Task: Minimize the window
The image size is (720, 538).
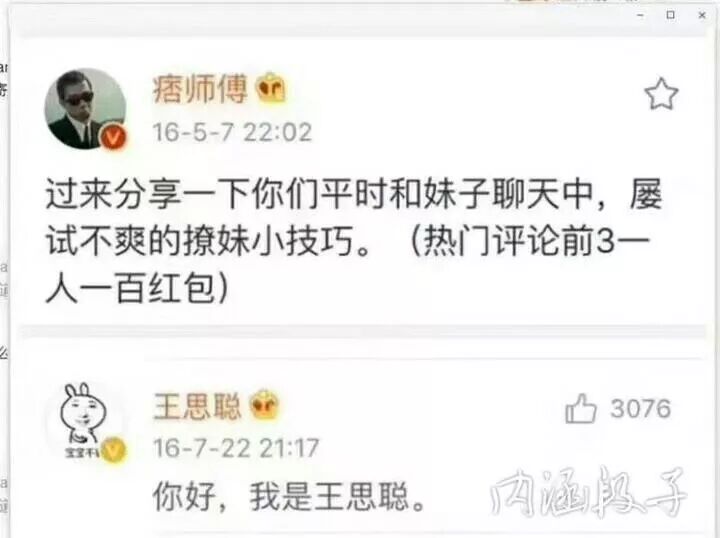Action: point(641,15)
